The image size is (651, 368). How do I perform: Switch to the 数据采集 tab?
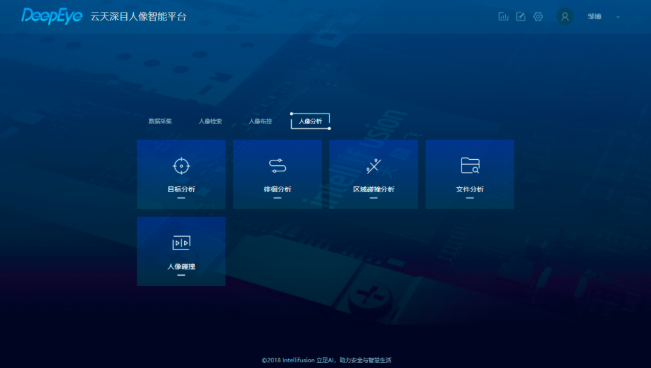click(160, 121)
